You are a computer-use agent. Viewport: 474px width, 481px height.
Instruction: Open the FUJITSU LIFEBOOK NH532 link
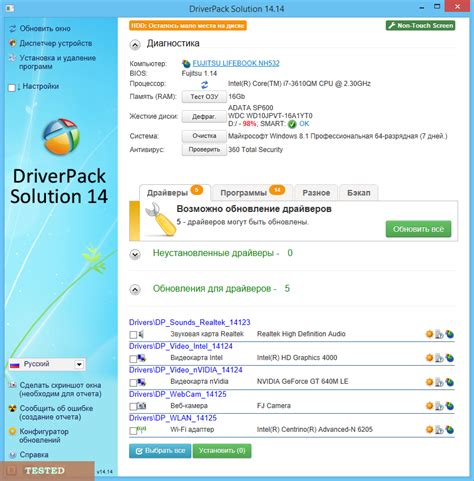coord(236,63)
